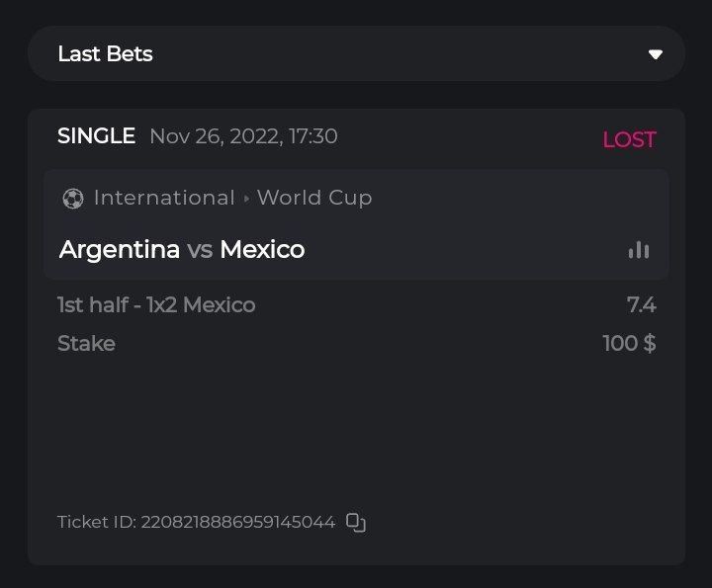Select the Argentina team name
This screenshot has height=588, width=712.
pyautogui.click(x=120, y=249)
